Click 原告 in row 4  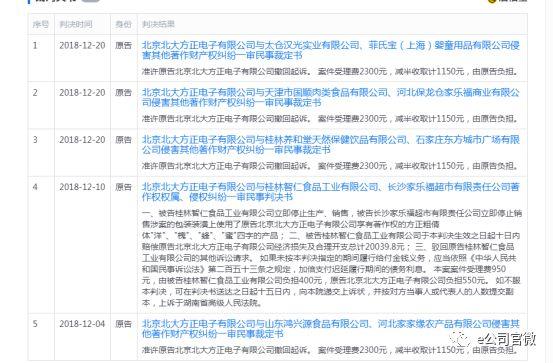point(123,187)
